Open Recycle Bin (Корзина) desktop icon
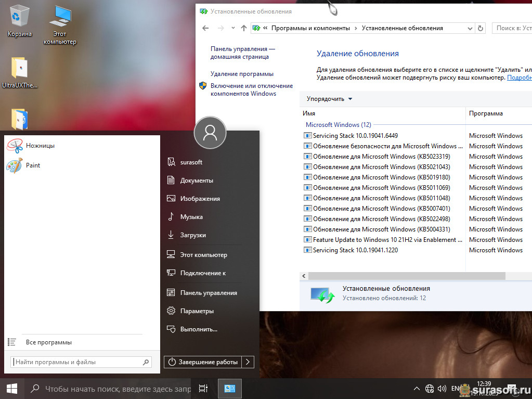Image resolution: width=532 pixels, height=399 pixels. (x=19, y=21)
